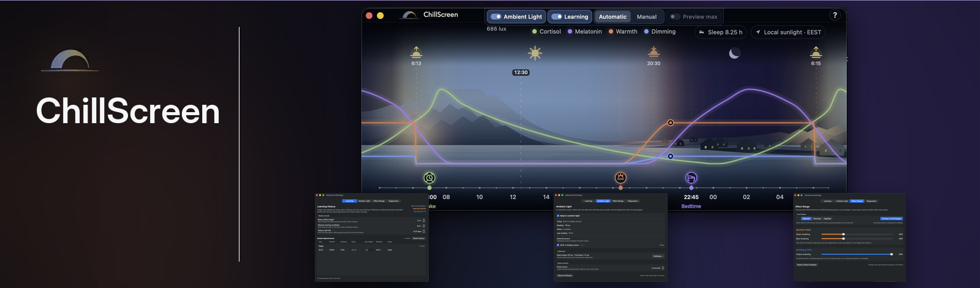
Task: Select the green wake alarm-clock marker
Action: click(x=429, y=178)
